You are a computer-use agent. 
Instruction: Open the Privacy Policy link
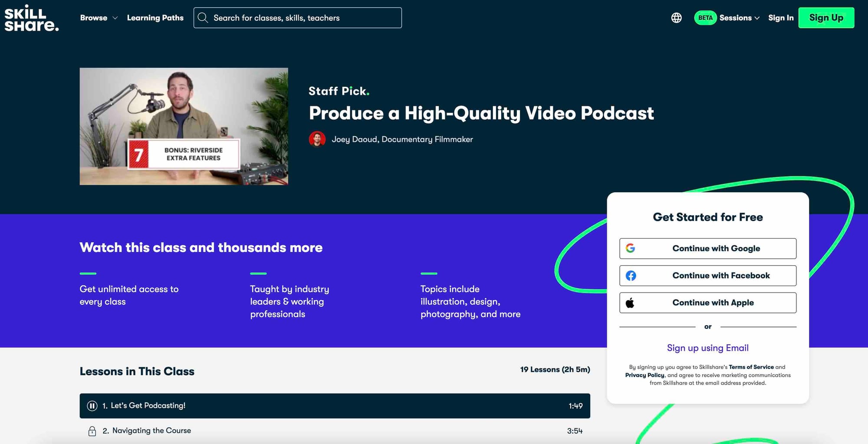[644, 375]
